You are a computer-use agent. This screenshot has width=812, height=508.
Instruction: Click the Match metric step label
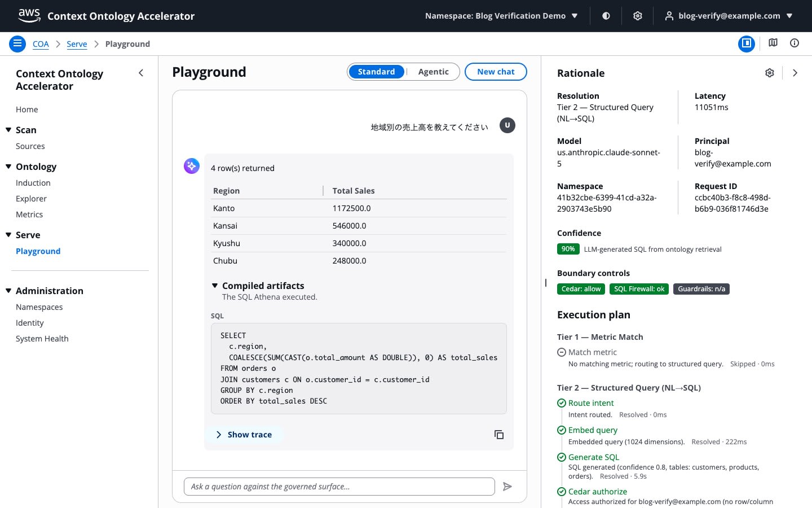[x=593, y=352]
